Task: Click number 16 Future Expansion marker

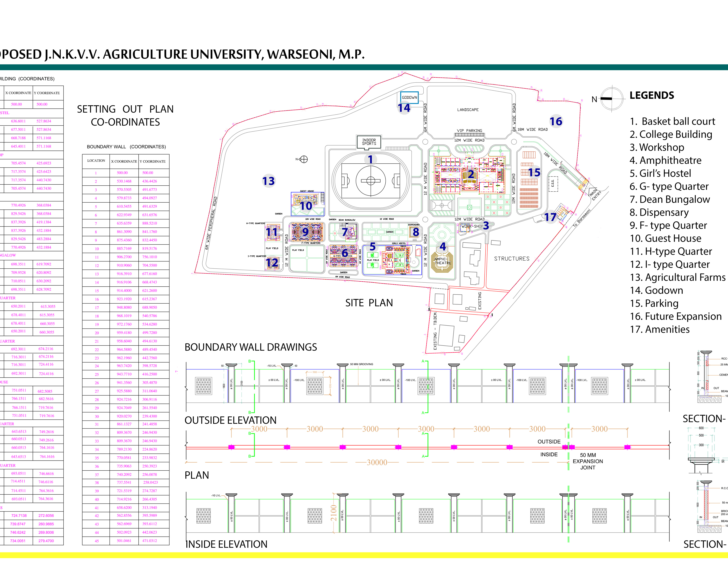Action: (x=556, y=121)
